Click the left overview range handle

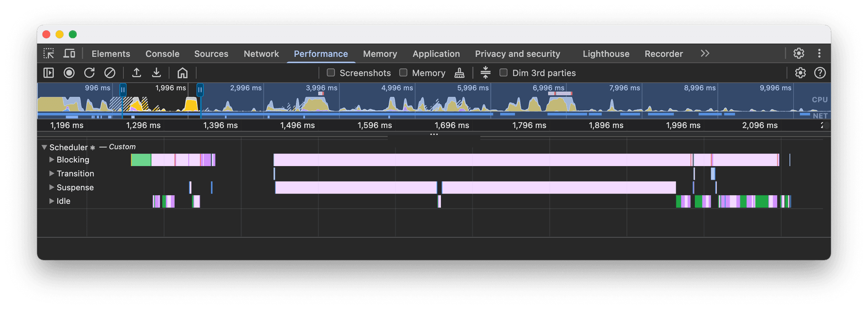[x=123, y=90]
